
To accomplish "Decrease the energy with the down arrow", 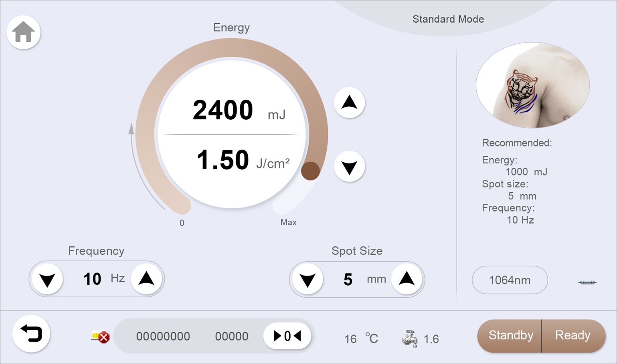I will [x=349, y=167].
